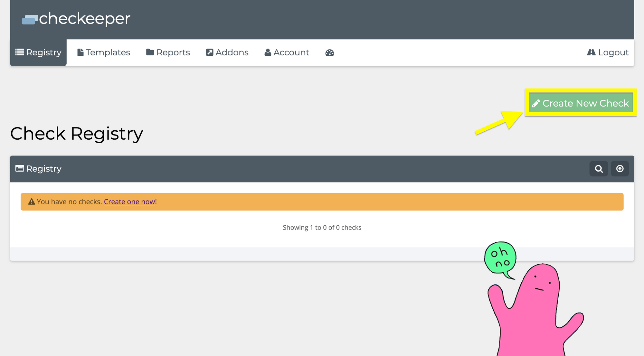Switch to the Account tab
This screenshot has height=356, width=644.
(287, 52)
